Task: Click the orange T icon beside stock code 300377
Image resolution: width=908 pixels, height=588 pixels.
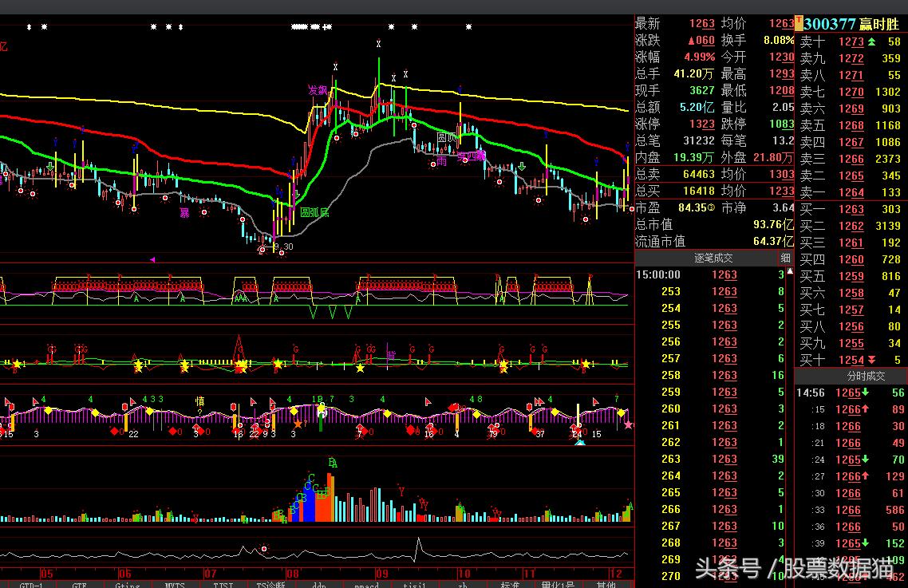Action: 799,24
